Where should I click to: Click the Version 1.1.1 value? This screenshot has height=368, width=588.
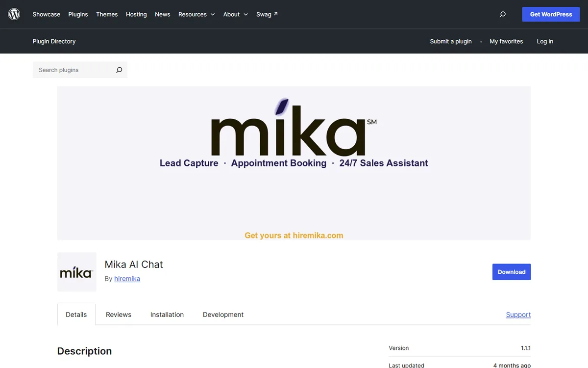[526, 348]
